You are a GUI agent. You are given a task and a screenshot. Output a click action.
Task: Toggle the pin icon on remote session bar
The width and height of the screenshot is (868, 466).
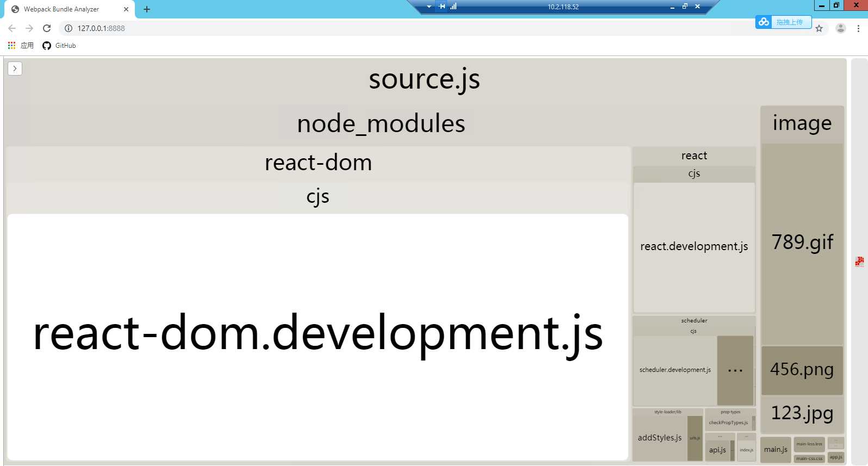click(442, 7)
